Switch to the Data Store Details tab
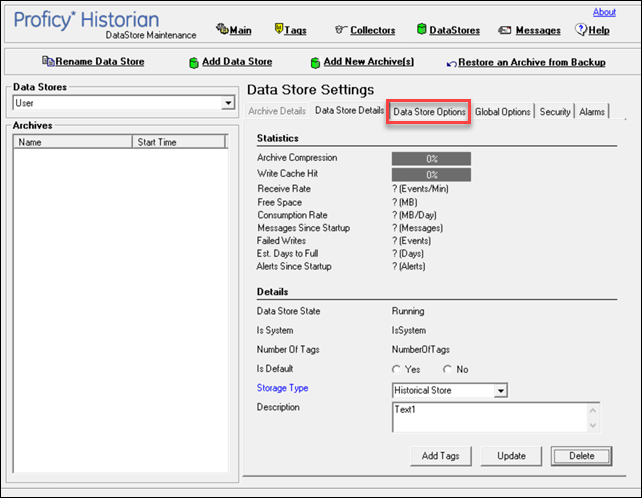 [349, 110]
